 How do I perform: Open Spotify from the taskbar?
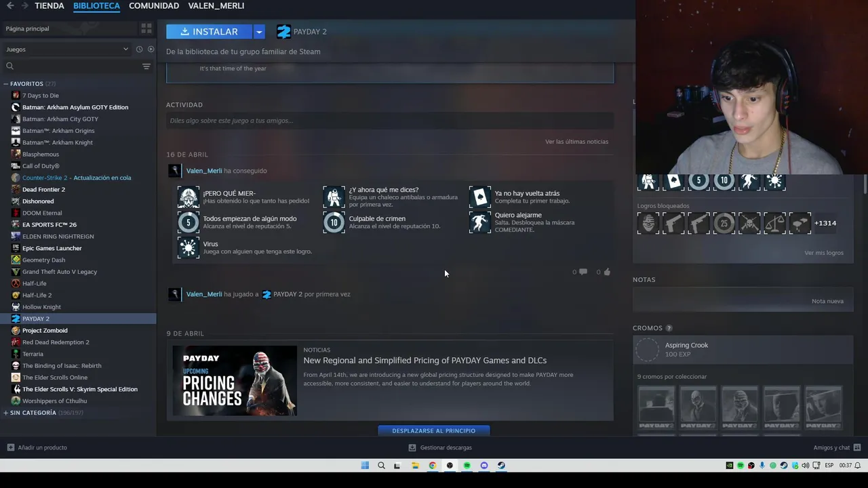pos(467,466)
